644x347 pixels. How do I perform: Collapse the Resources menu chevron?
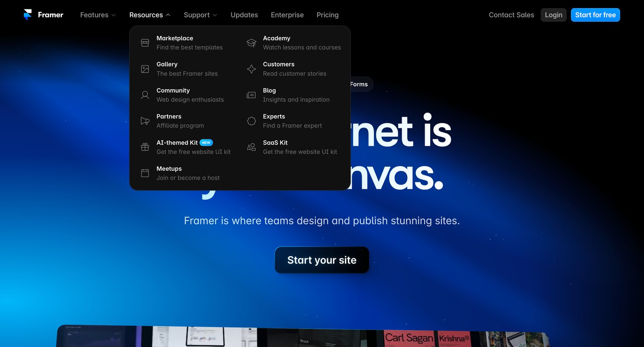[x=168, y=15]
